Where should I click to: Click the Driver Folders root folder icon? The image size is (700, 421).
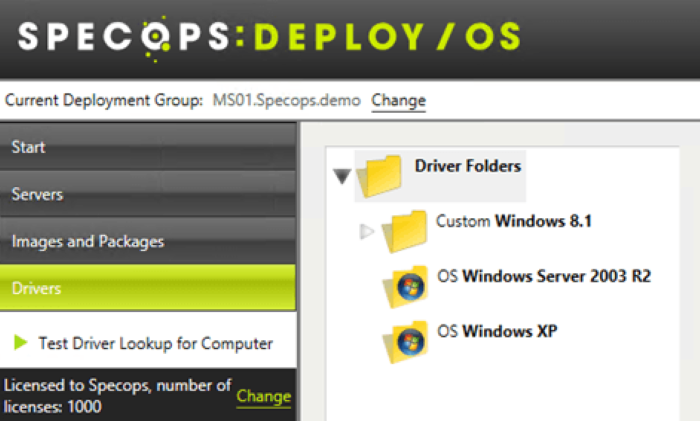pos(379,176)
